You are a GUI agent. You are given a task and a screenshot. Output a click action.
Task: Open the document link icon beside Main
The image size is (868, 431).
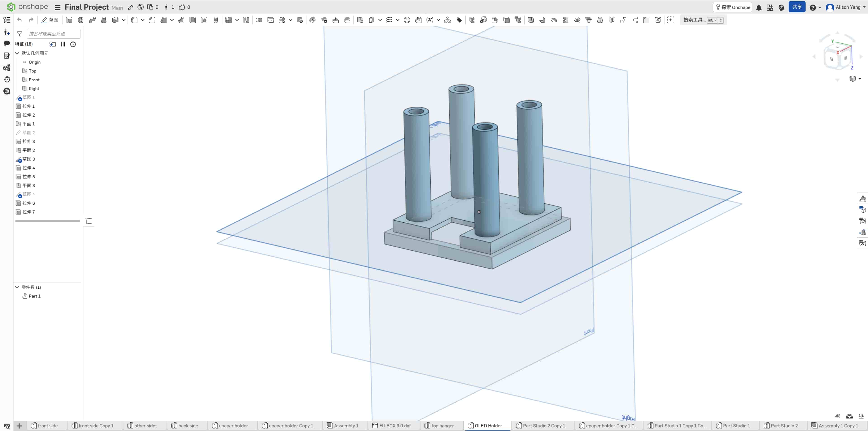(130, 7)
